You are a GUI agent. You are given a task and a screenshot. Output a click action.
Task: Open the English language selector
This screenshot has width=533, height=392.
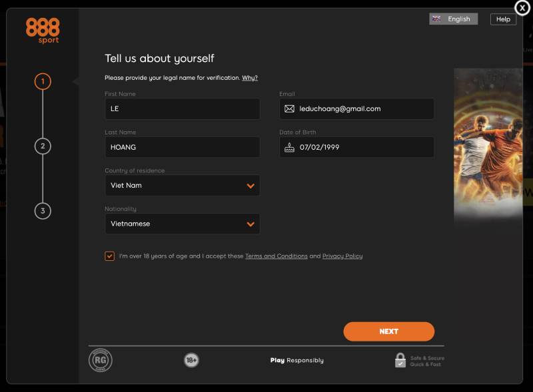point(458,19)
